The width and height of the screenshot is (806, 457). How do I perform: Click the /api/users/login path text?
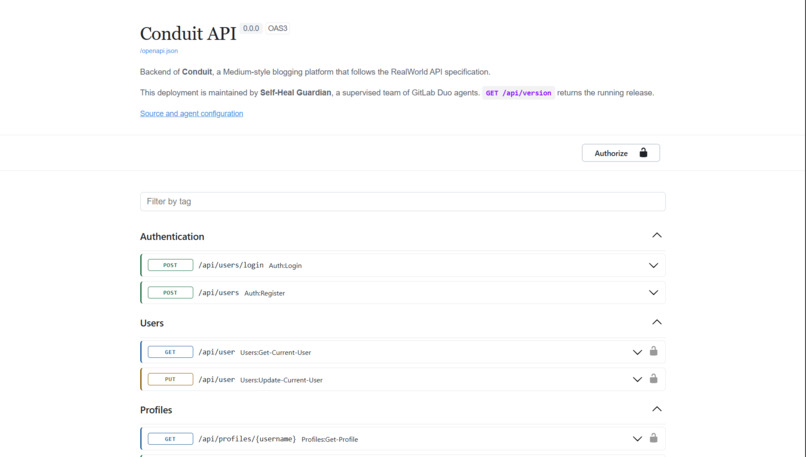click(x=231, y=265)
